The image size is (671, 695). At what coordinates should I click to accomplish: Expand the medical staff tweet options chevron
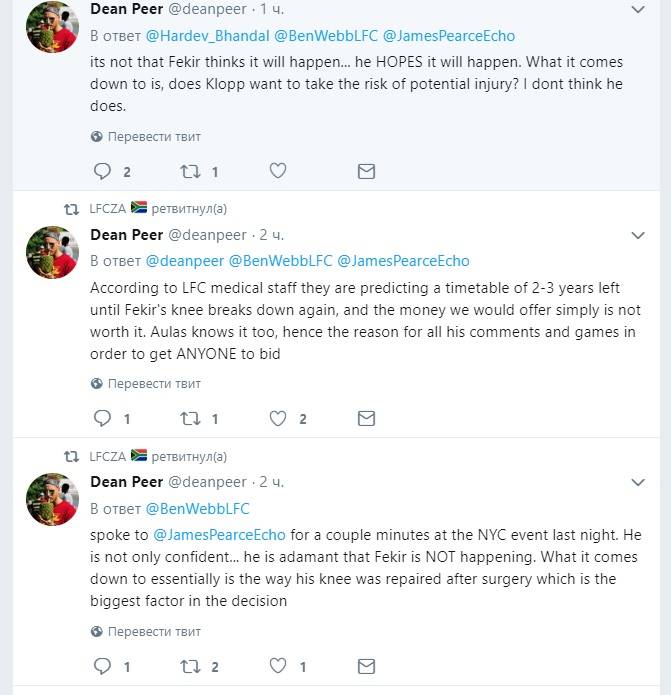[639, 236]
